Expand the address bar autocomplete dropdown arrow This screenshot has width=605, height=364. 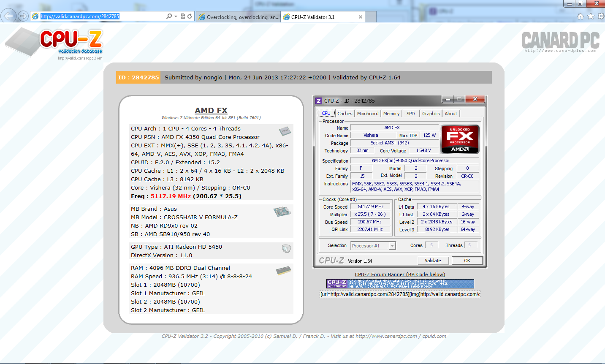[x=176, y=16]
